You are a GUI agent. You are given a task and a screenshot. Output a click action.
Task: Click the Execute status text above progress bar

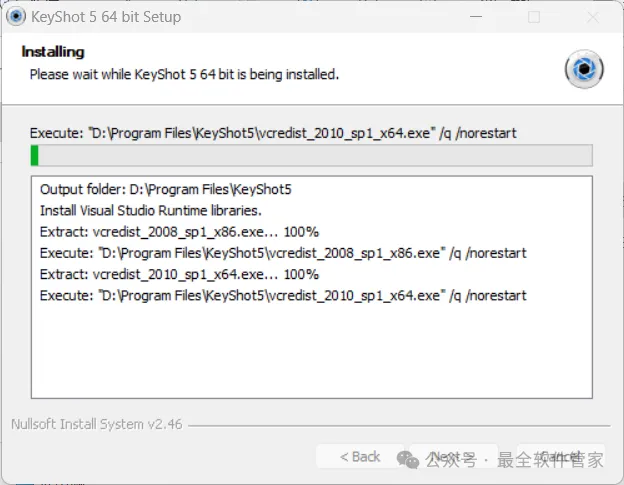[x=273, y=133]
